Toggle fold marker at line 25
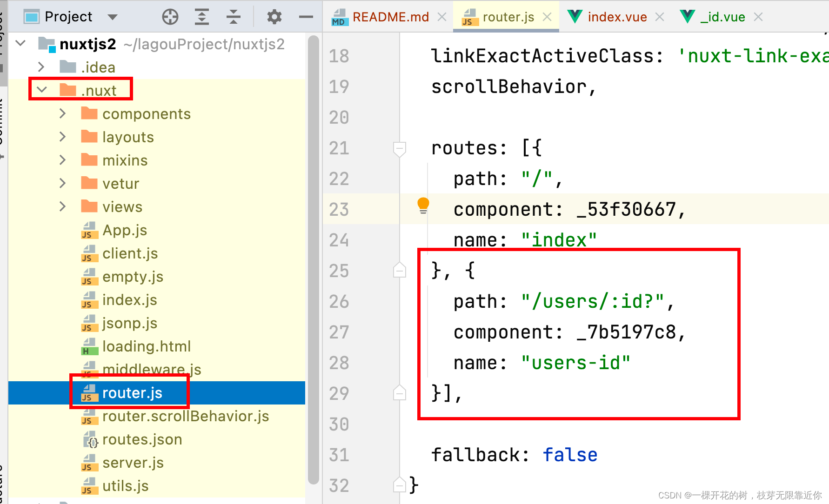 (x=399, y=270)
